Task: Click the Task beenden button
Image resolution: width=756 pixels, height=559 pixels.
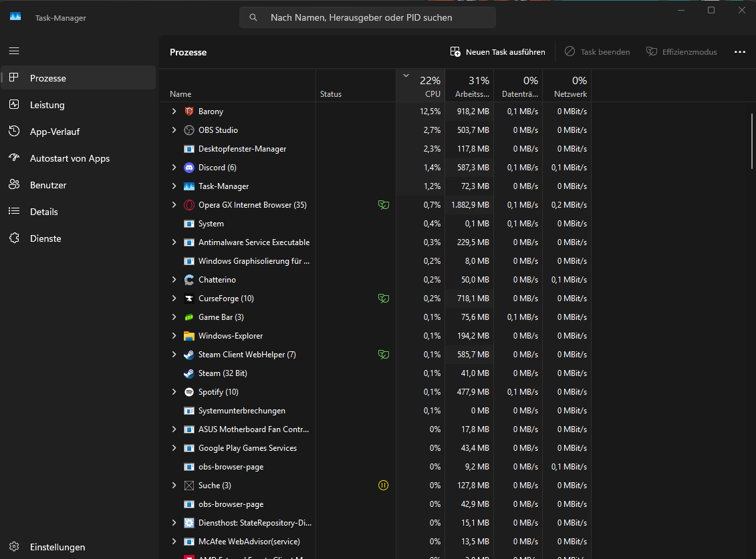Action: click(598, 52)
